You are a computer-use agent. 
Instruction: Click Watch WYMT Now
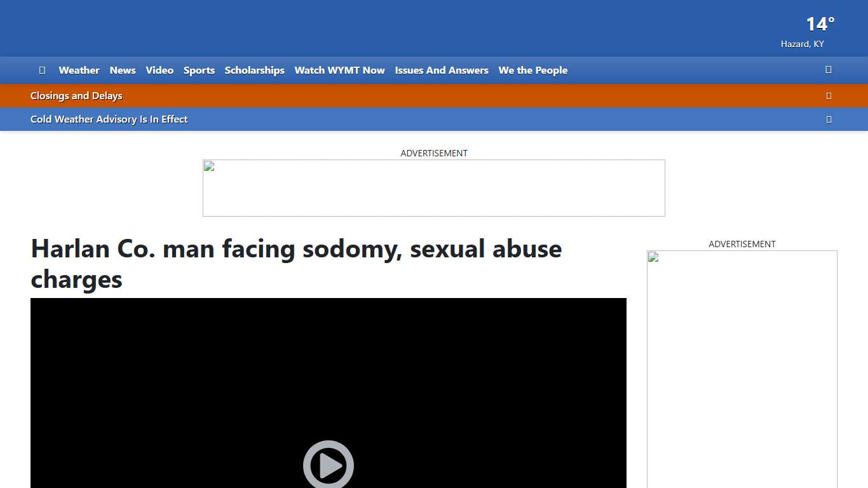[x=339, y=71]
